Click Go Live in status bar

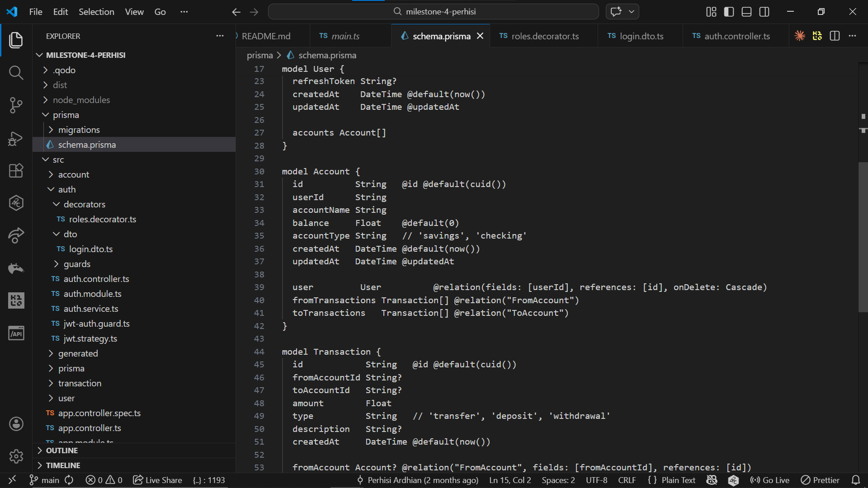pos(770,480)
